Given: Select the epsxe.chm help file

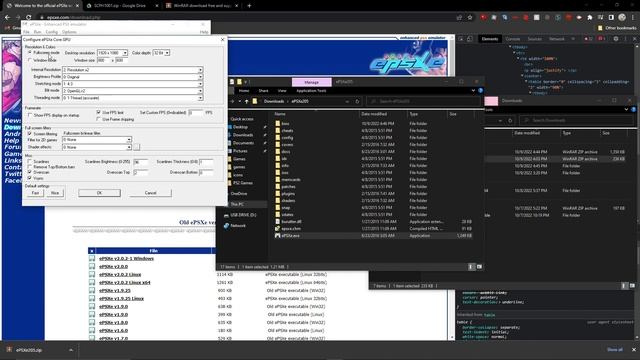Looking at the screenshot, I should tap(291, 229).
